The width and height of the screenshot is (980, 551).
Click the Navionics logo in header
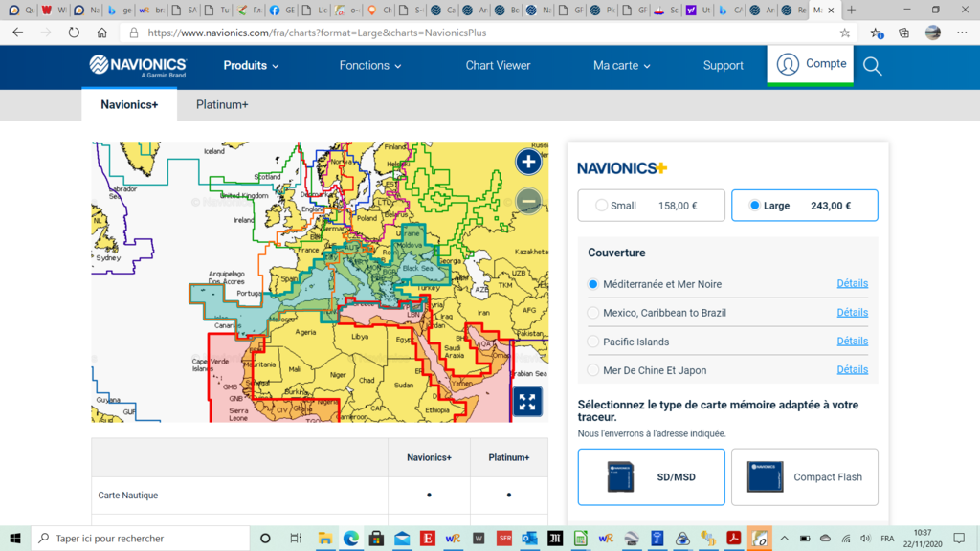tap(138, 66)
